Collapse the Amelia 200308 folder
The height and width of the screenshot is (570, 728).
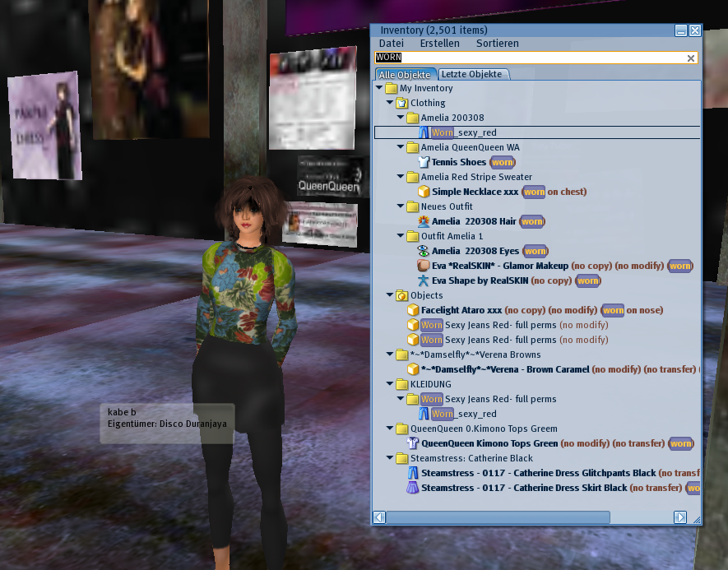click(401, 117)
